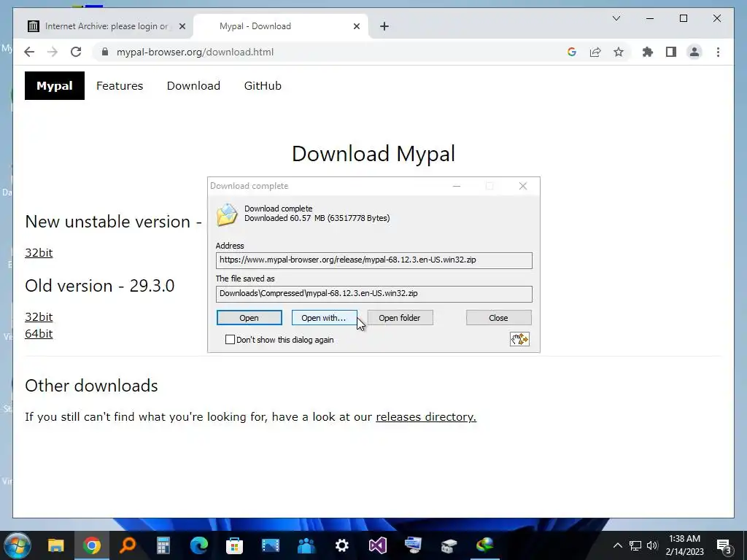Click the browser address bar URL
747x560 pixels.
click(195, 52)
